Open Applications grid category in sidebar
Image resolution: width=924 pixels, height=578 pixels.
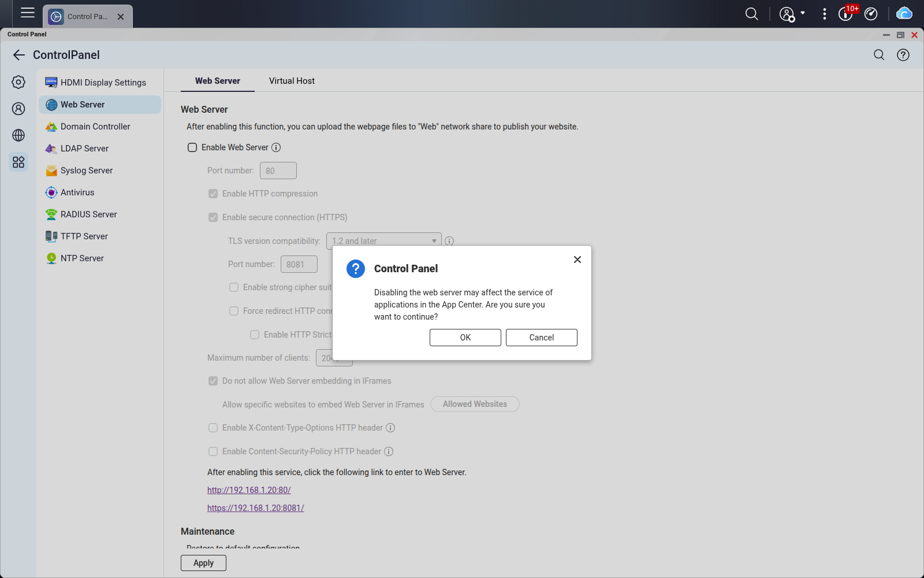[x=18, y=162]
